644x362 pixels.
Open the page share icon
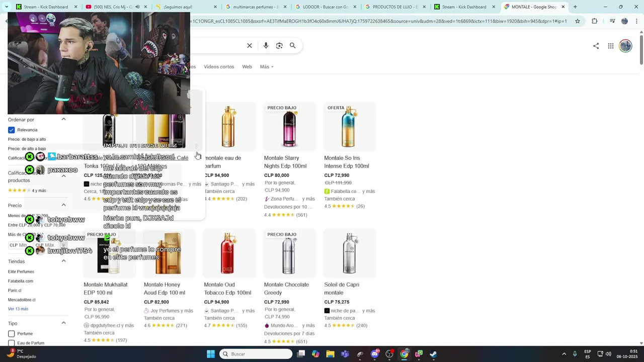pyautogui.click(x=596, y=46)
